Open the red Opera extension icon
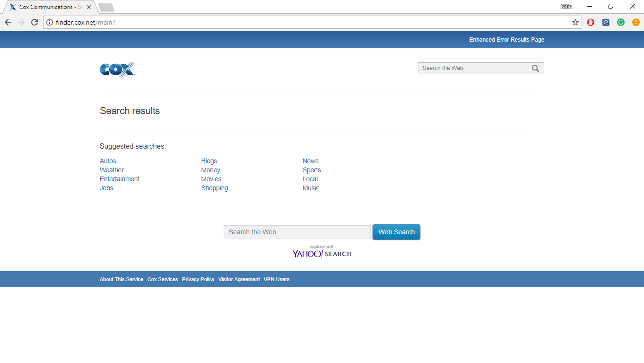Image resolution: width=644 pixels, height=363 pixels. (x=591, y=22)
